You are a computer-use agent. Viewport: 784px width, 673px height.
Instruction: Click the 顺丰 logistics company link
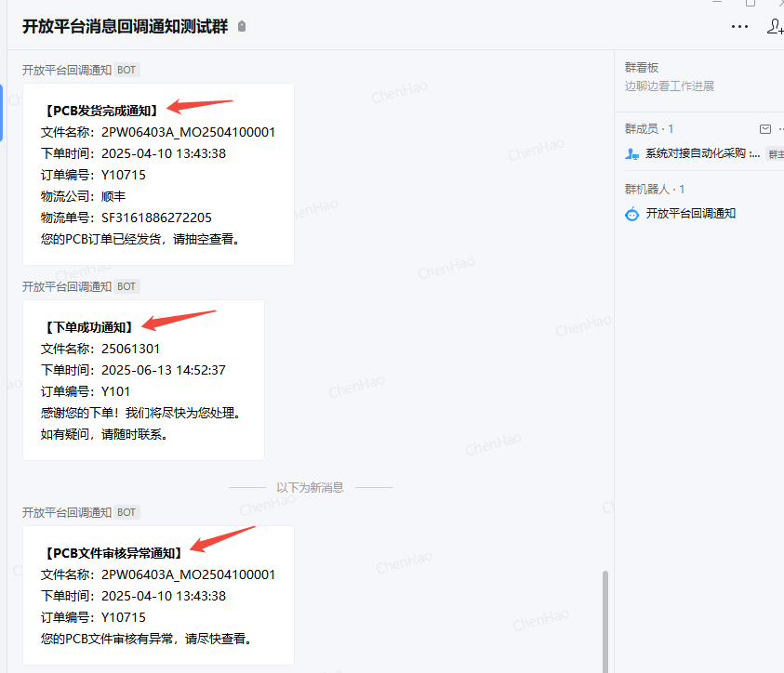point(113,196)
